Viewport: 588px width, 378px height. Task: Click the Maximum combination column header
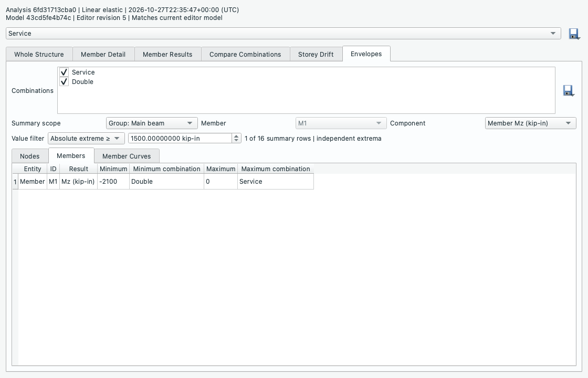click(276, 169)
